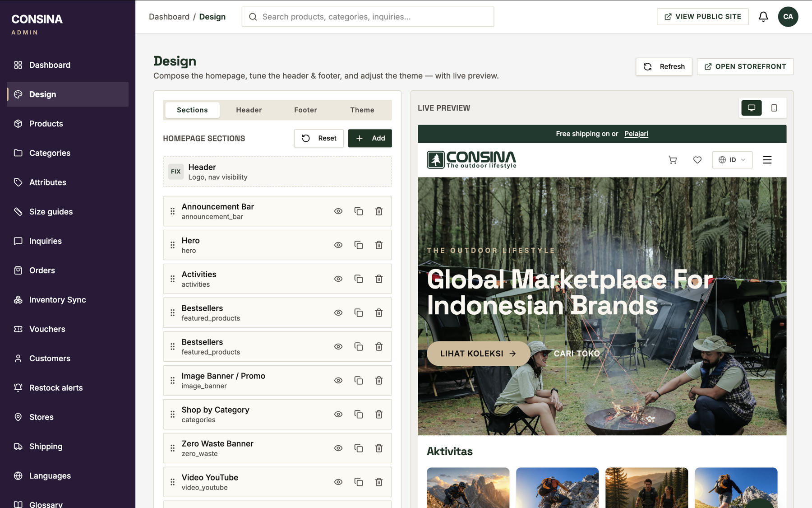Duplicate the Shop by Category section
812x508 pixels.
click(x=359, y=414)
